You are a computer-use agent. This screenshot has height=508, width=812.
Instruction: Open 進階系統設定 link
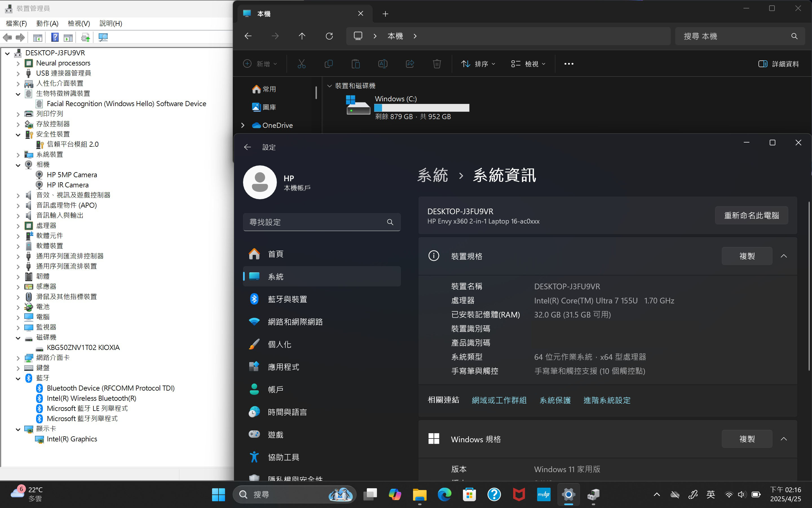tap(607, 400)
